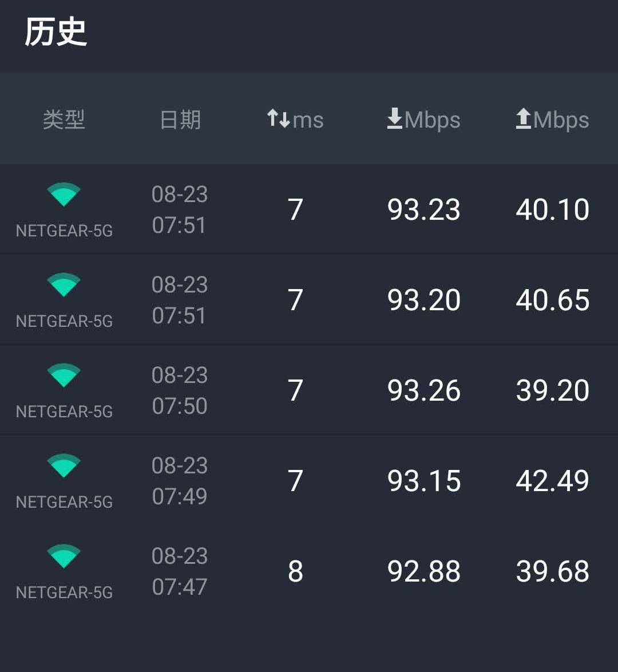Tap the 08-23 07:50 date entry
This screenshot has width=618, height=672.
[180, 390]
